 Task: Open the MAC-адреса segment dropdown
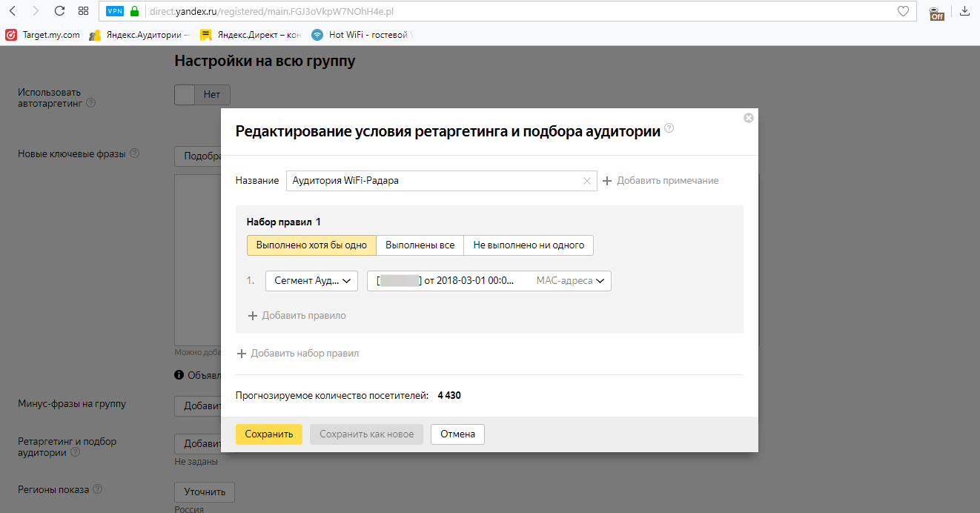489,281
